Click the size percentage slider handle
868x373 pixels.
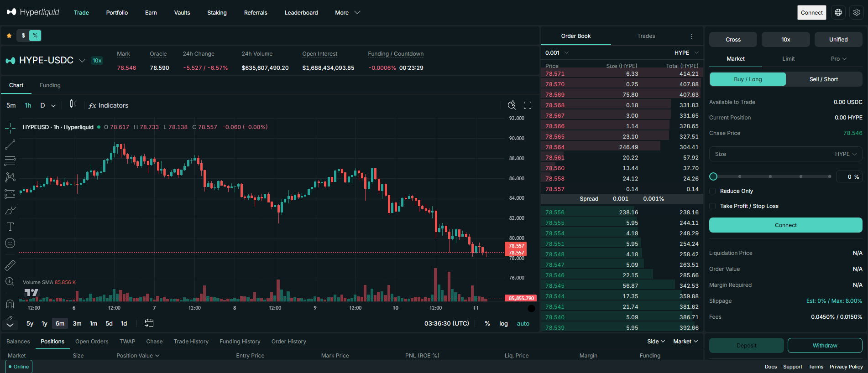coord(713,176)
